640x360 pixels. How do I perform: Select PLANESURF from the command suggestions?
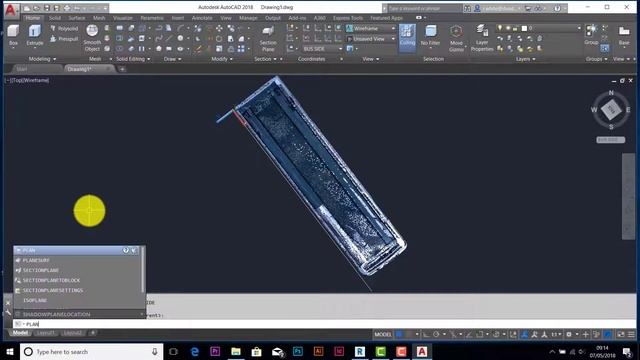[x=78, y=260]
